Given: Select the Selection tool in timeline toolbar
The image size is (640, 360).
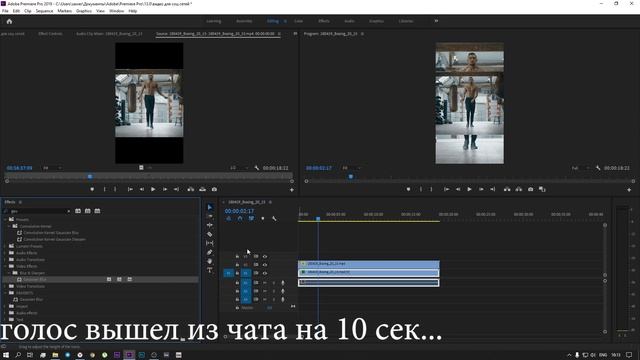Looking at the screenshot, I should (x=210, y=207).
